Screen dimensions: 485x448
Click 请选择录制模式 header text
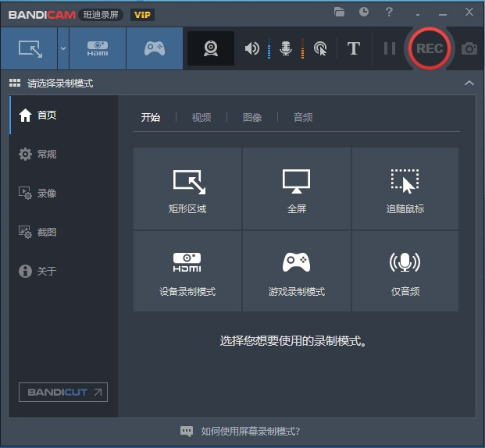pos(60,84)
